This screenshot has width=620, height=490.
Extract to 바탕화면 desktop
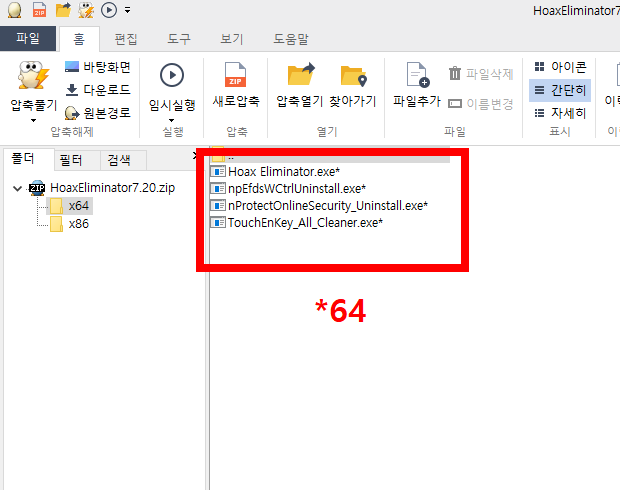[98, 67]
